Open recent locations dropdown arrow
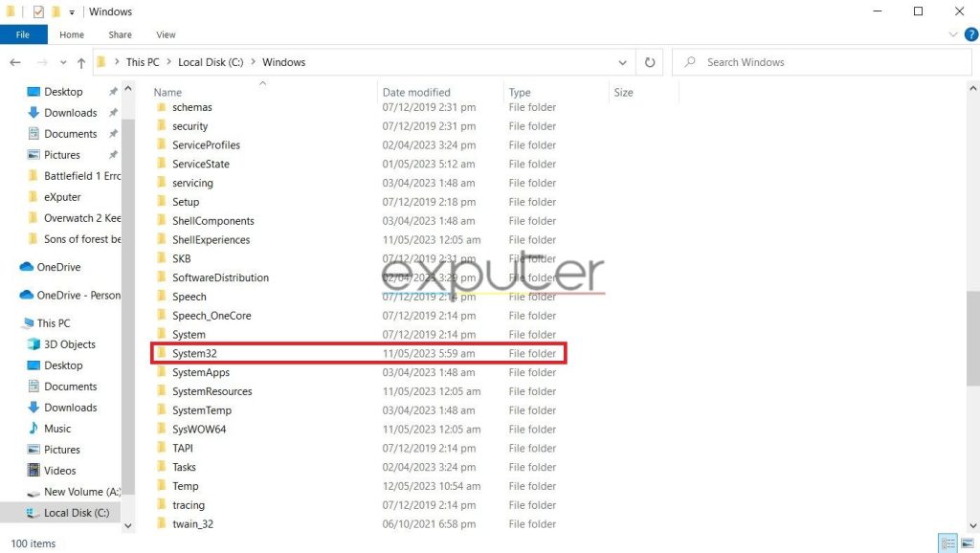 click(59, 62)
